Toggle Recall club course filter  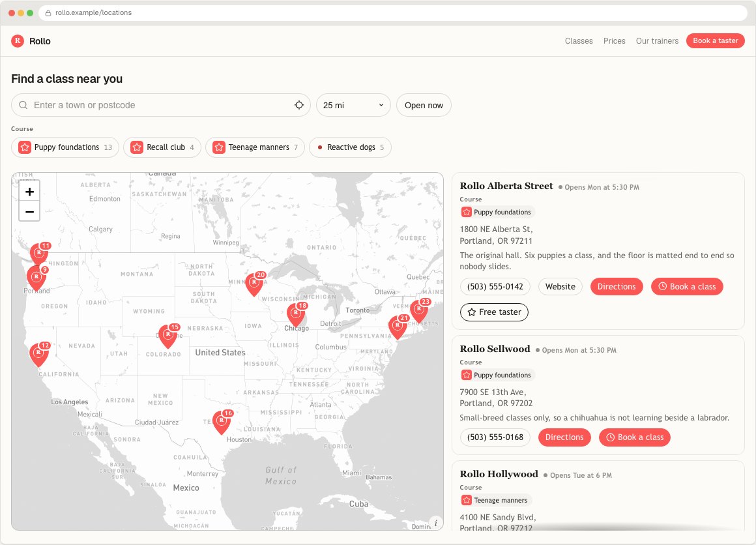coord(162,147)
